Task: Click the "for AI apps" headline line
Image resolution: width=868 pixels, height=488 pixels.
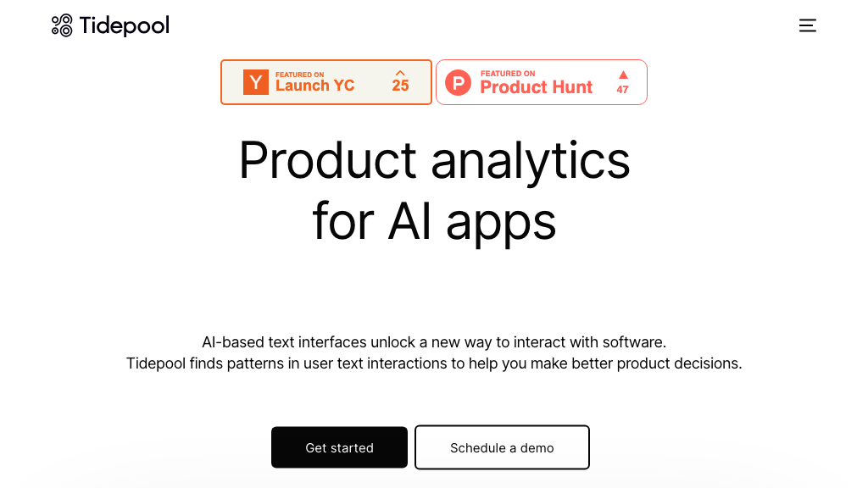Action: point(434,221)
